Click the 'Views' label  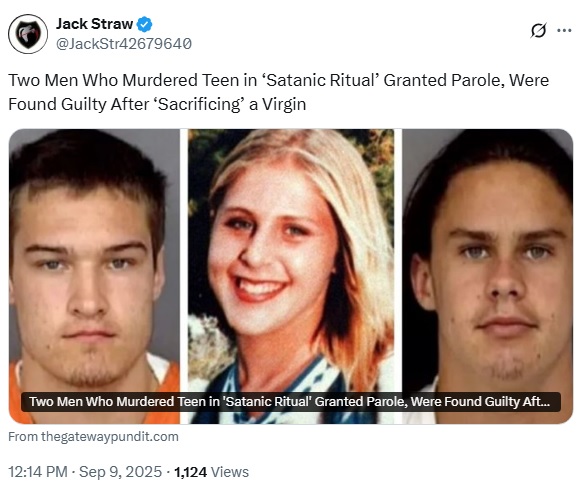click(230, 472)
